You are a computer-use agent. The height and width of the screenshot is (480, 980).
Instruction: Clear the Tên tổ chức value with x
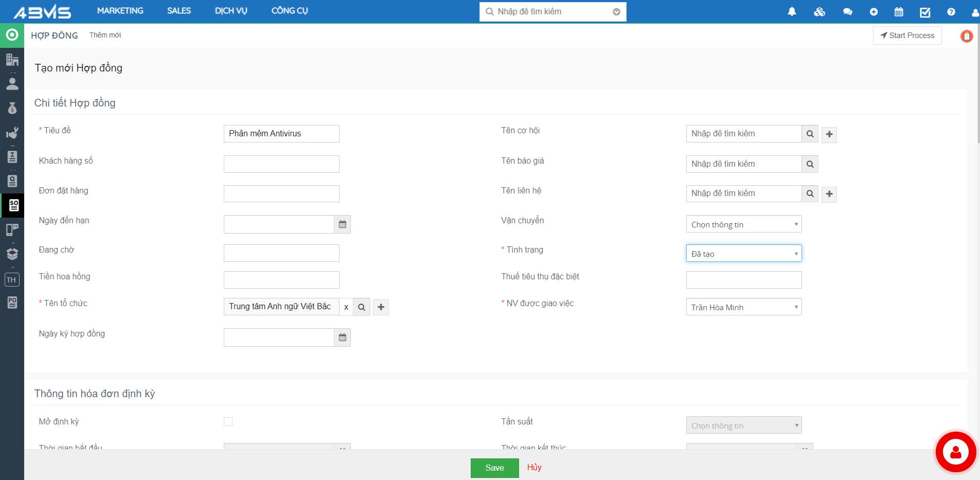pos(346,307)
